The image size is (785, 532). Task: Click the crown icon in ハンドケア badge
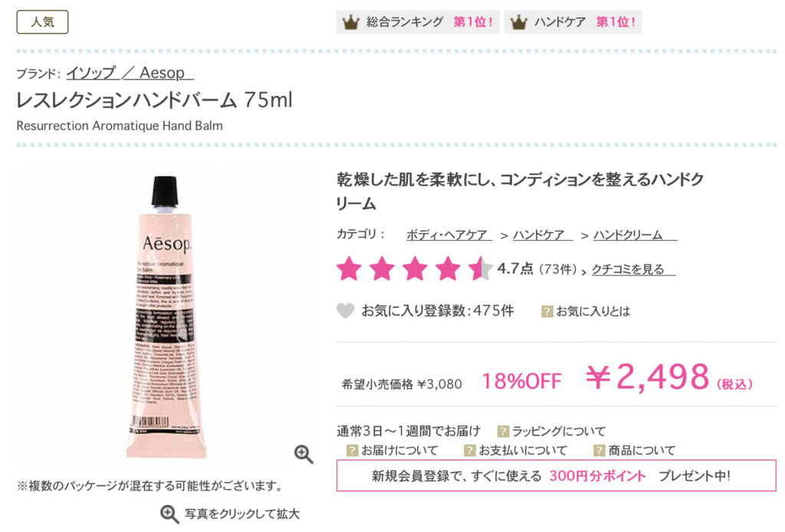(519, 22)
